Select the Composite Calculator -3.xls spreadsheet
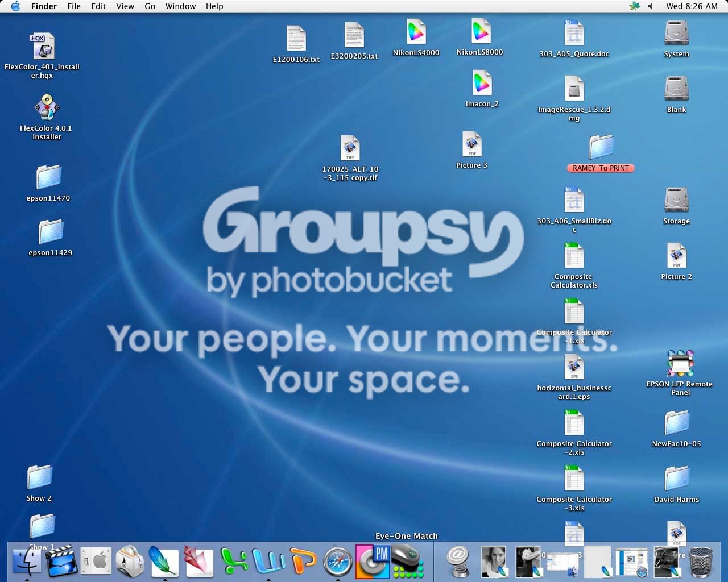 (x=574, y=479)
